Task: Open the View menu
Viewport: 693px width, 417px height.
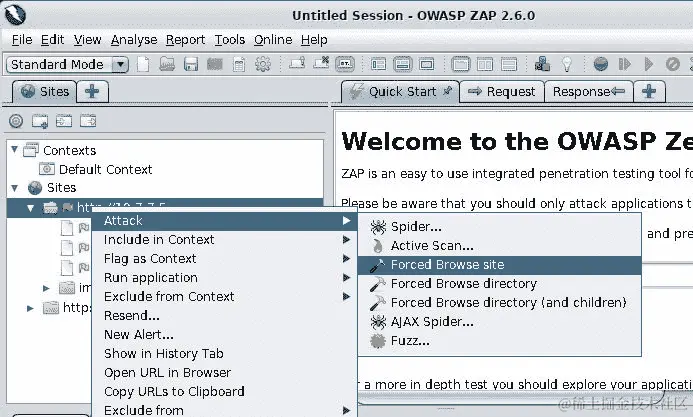Action: pos(88,40)
